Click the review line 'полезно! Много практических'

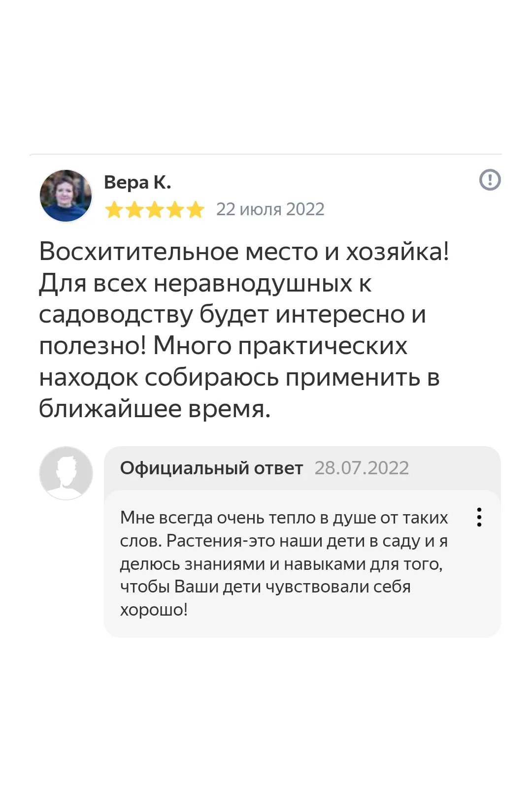(223, 346)
